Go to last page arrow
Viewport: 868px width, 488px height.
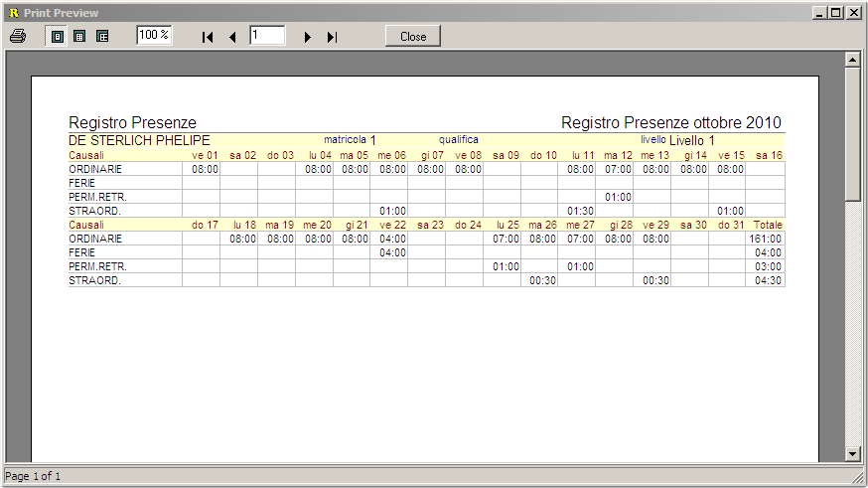(332, 37)
